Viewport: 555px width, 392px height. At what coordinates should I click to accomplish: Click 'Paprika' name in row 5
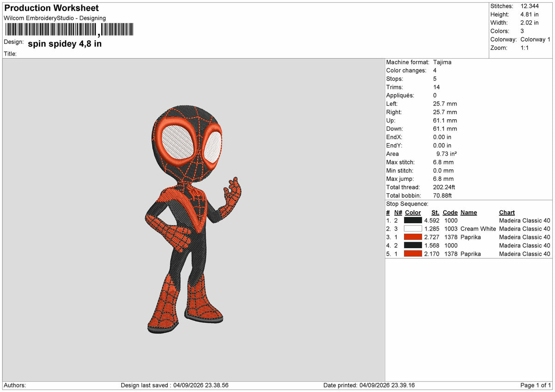pyautogui.click(x=471, y=254)
